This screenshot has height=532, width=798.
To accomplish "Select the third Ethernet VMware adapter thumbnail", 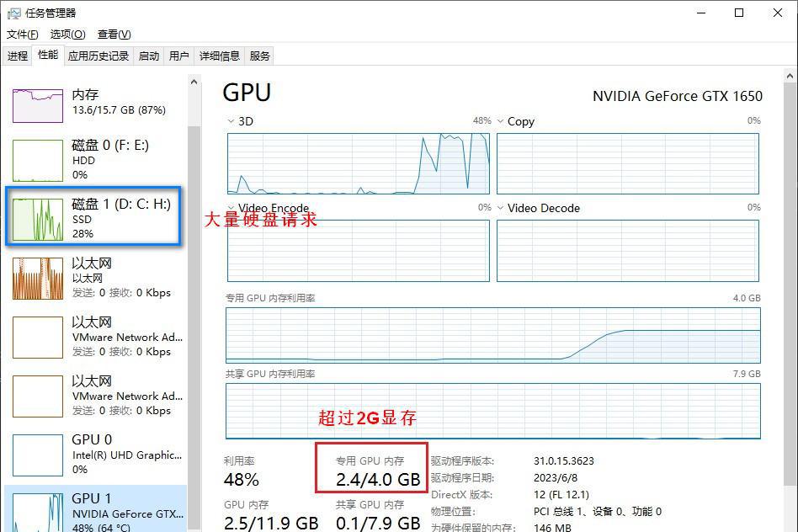I will click(38, 396).
